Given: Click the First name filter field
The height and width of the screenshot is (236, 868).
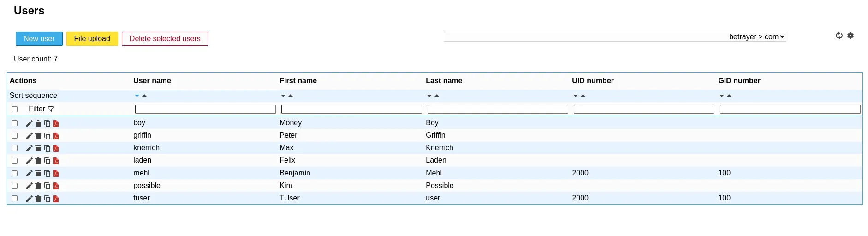Looking at the screenshot, I should (x=351, y=109).
